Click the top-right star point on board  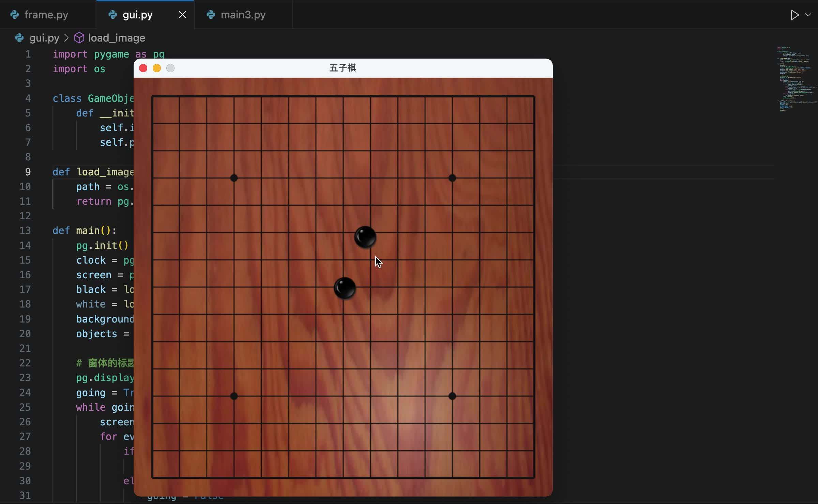tap(452, 178)
